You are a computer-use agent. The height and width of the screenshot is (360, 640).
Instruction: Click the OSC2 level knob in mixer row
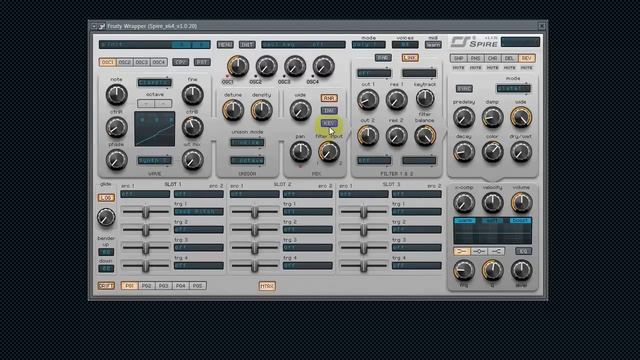click(x=266, y=66)
